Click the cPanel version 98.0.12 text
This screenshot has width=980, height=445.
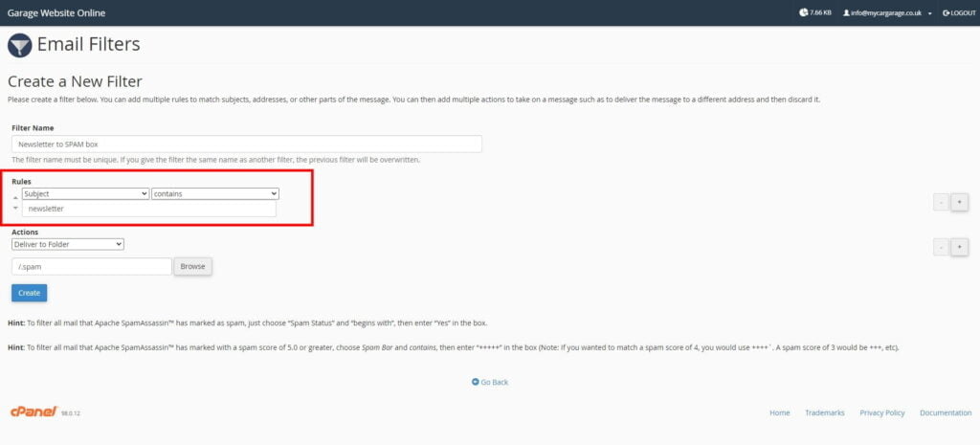71,414
